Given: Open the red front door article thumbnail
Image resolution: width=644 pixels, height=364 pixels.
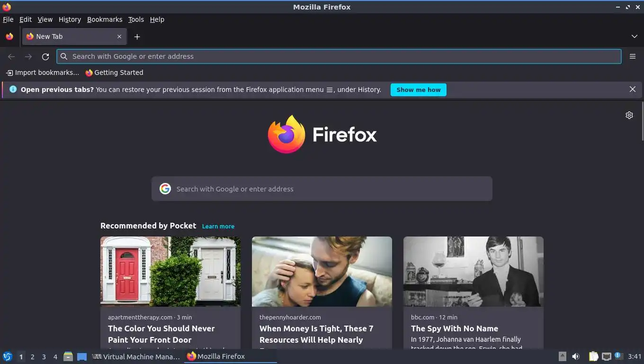Looking at the screenshot, I should click(x=170, y=272).
